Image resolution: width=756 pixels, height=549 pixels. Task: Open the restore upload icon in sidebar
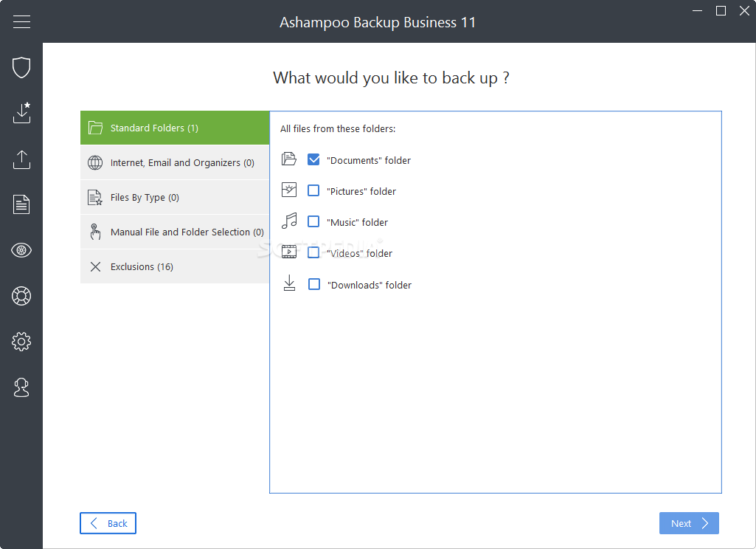pyautogui.click(x=21, y=159)
